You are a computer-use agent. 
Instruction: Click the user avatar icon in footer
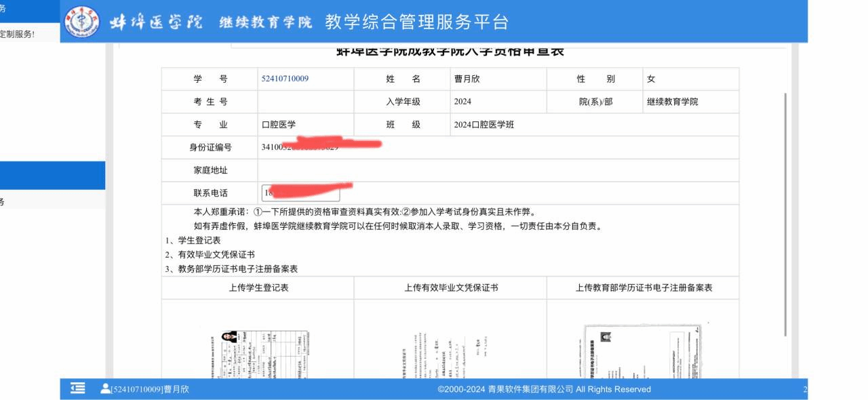click(x=105, y=388)
